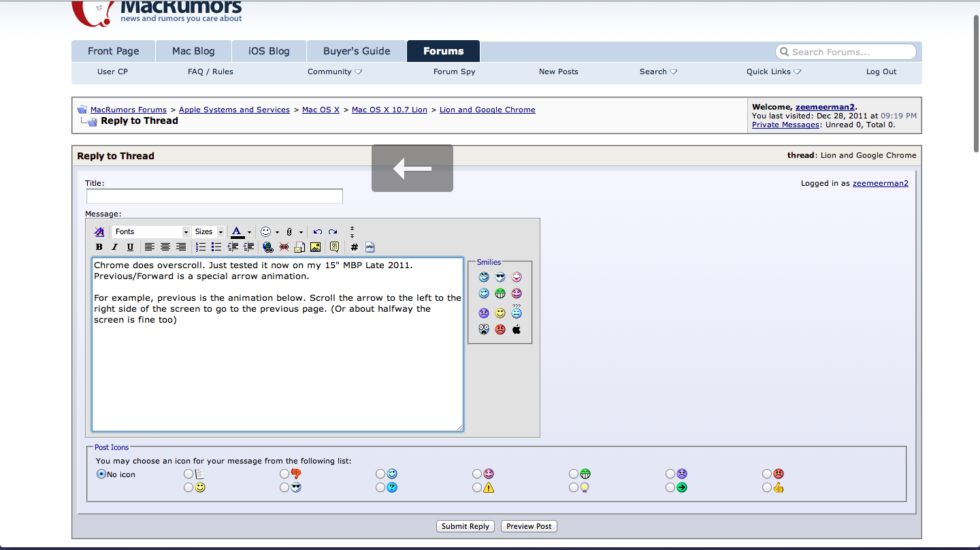The height and width of the screenshot is (550, 980).
Task: Wrap selection in code tags (# icon)
Action: [354, 247]
